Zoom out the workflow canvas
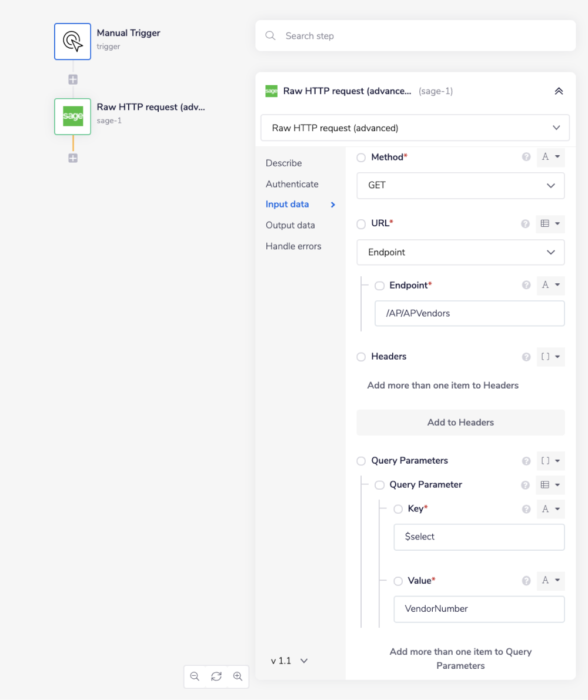Screen dimensions: 588x700 [195, 676]
